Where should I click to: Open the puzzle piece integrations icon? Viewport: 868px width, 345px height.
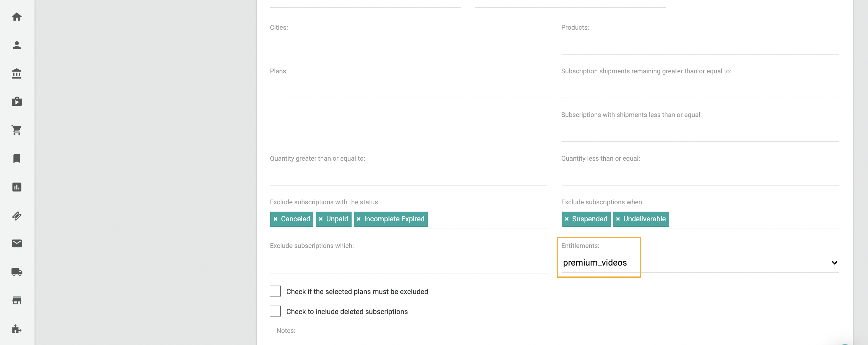pyautogui.click(x=17, y=329)
